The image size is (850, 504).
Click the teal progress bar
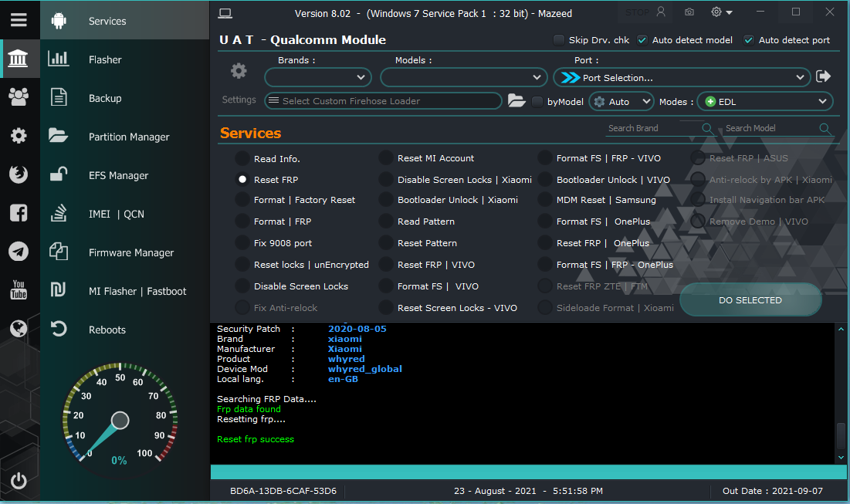tap(528, 472)
